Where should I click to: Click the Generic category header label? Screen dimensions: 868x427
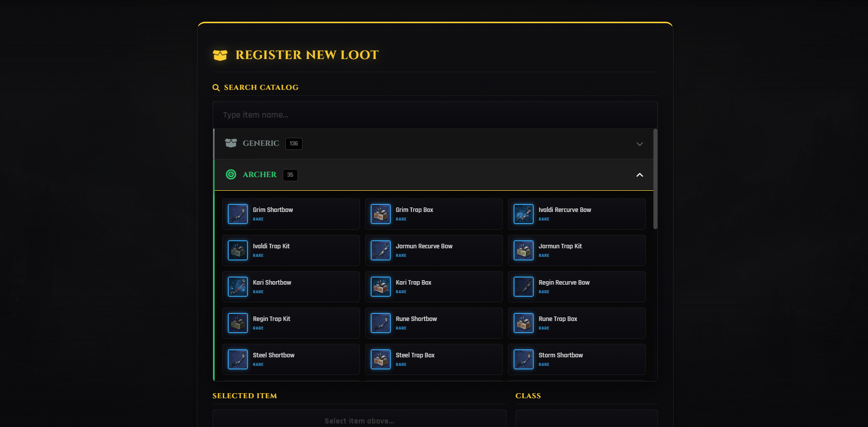pos(261,143)
